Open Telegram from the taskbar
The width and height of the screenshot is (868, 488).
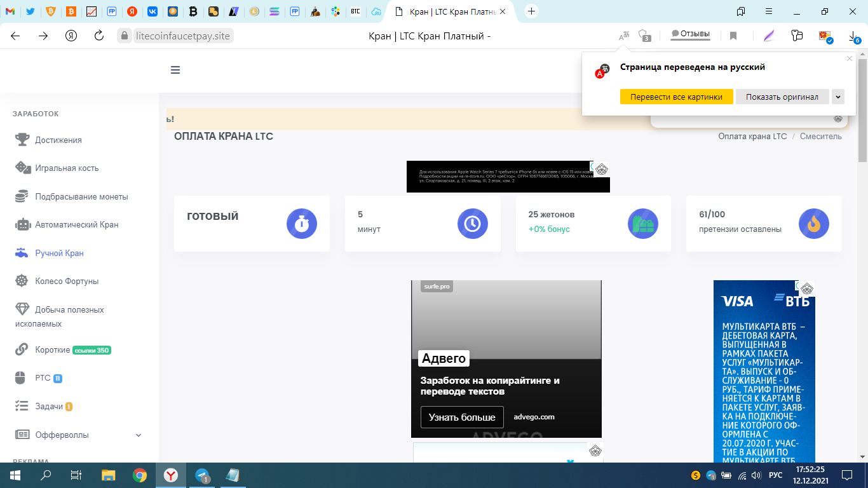pyautogui.click(x=203, y=475)
